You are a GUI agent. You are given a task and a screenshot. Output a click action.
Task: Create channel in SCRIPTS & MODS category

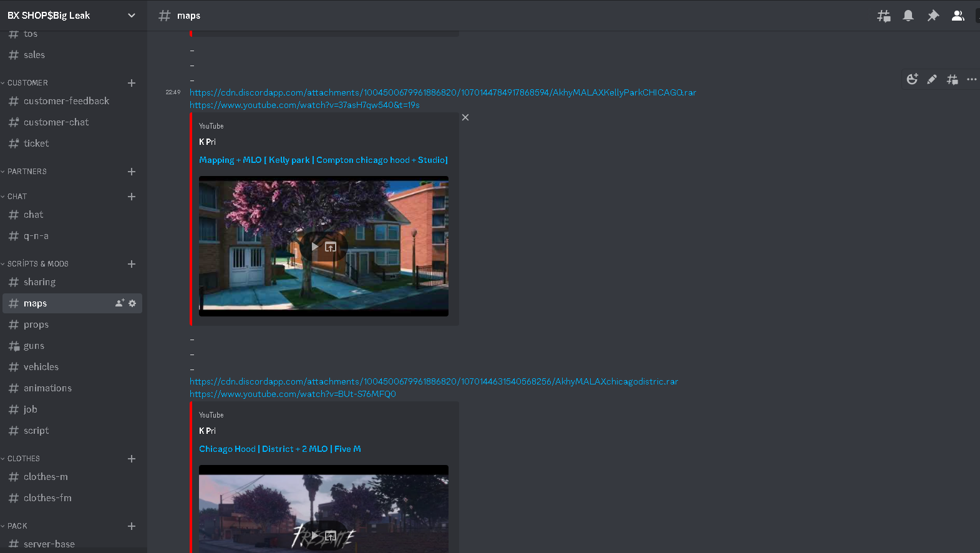[132, 264]
